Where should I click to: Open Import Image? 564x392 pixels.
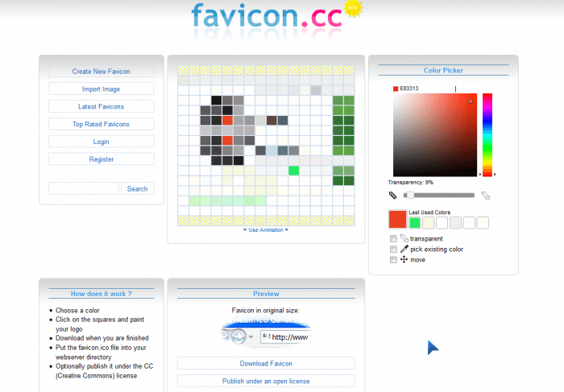pyautogui.click(x=101, y=89)
